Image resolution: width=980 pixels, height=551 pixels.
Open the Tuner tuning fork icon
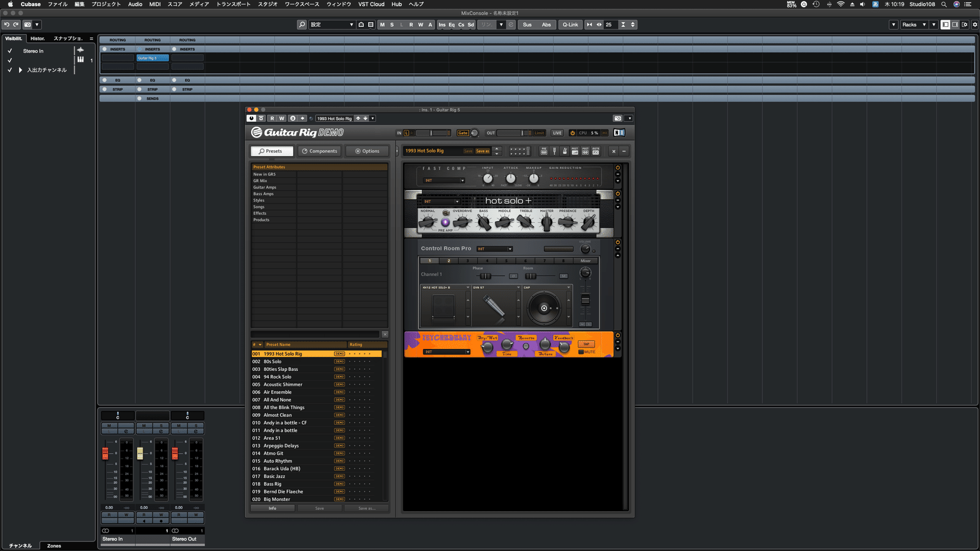(554, 151)
